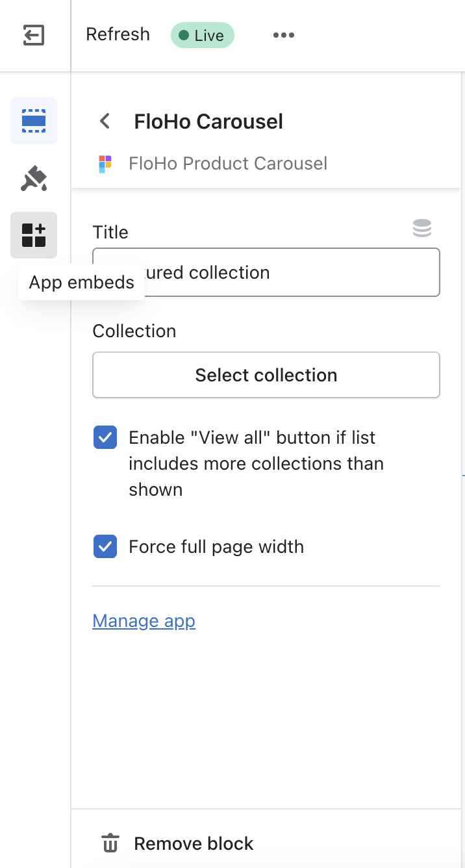Viewport: 465px width, 868px height.
Task: Toggle the Enable "View all" button checkbox
Action: 105,438
